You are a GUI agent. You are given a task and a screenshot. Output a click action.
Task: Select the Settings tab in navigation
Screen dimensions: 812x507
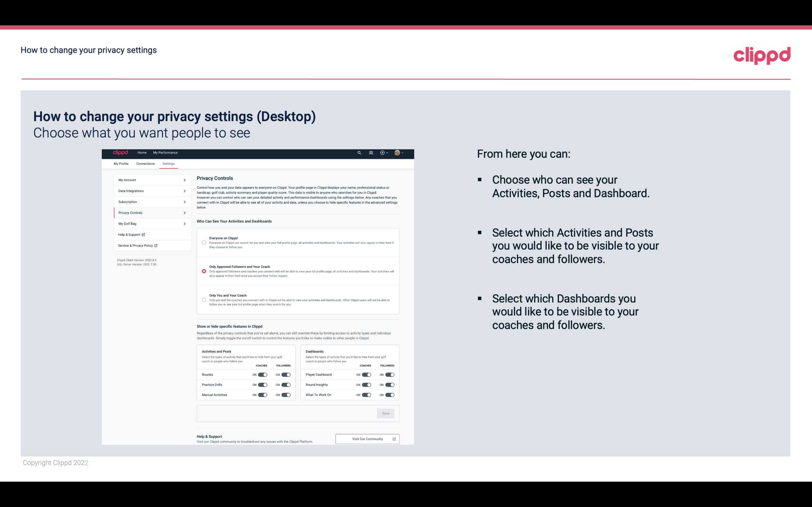(169, 163)
